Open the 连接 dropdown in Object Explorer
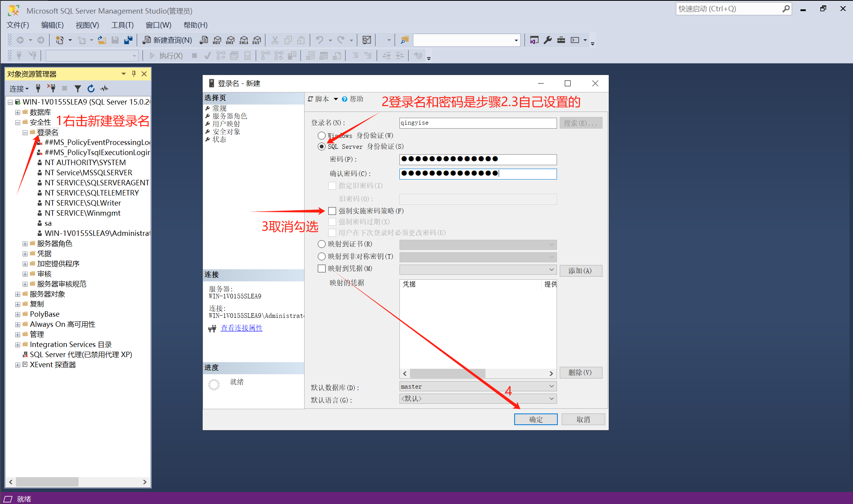 (x=19, y=89)
